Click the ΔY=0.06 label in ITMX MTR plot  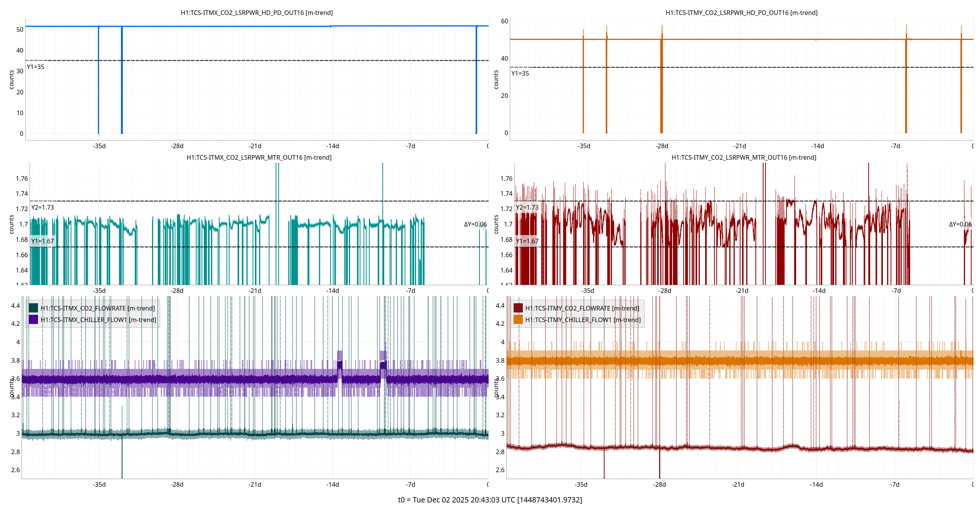475,224
